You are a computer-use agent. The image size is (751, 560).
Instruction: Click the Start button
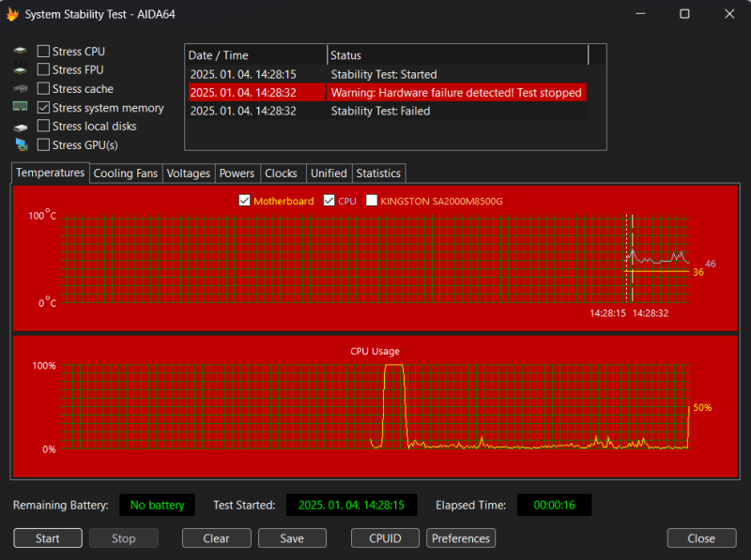coord(48,538)
